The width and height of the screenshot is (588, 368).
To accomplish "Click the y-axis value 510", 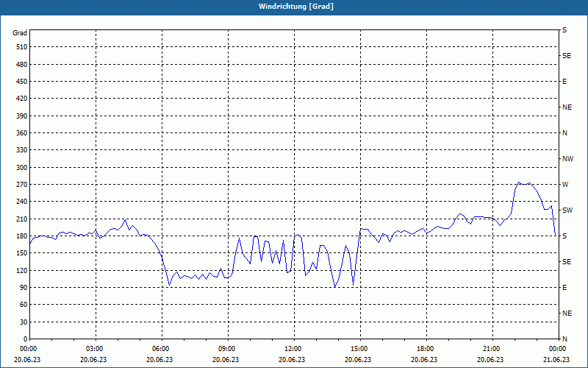I will tap(22, 47).
